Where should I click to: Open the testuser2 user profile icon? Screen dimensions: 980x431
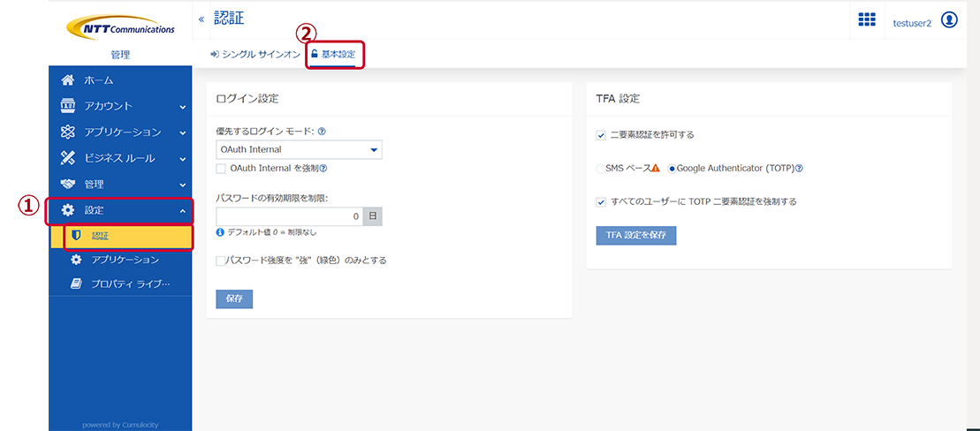(x=949, y=20)
